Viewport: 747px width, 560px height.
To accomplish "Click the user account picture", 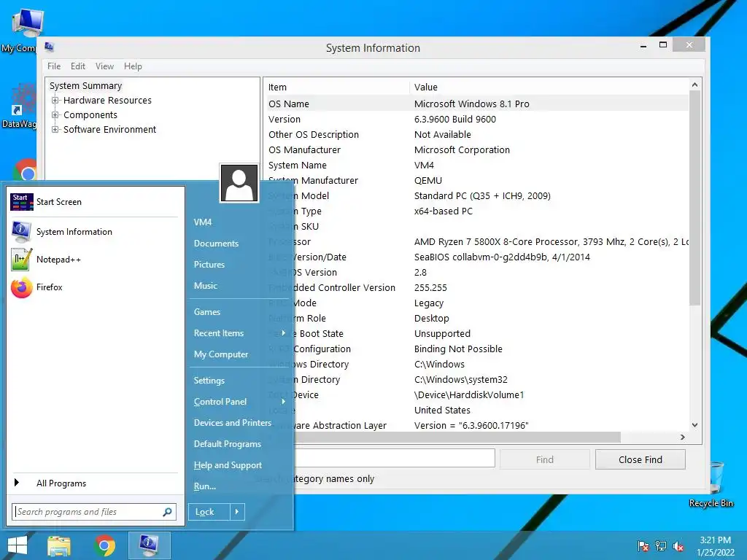I will [x=239, y=183].
